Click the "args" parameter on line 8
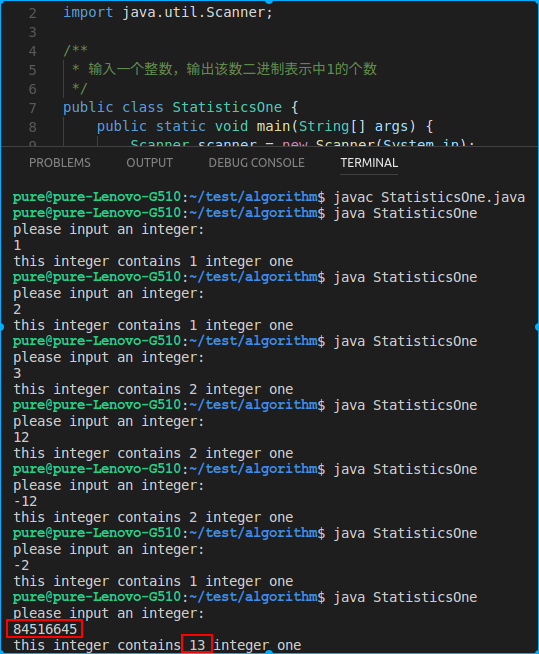The width and height of the screenshot is (539, 654). [391, 127]
